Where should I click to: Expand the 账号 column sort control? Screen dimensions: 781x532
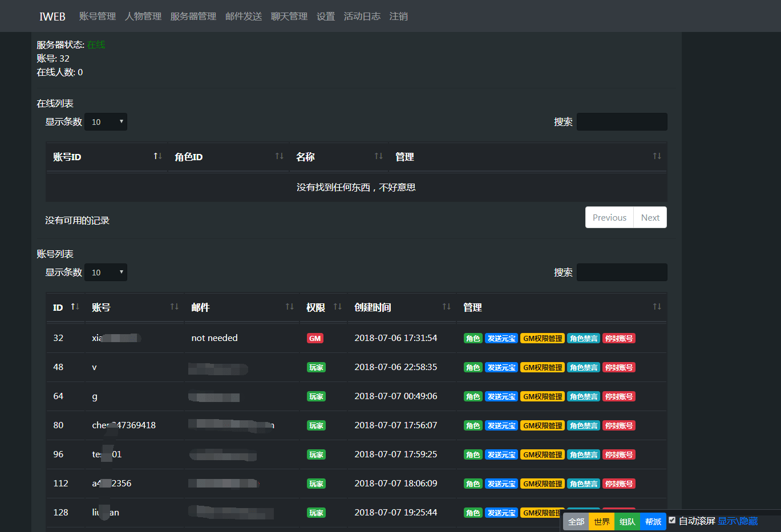175,307
